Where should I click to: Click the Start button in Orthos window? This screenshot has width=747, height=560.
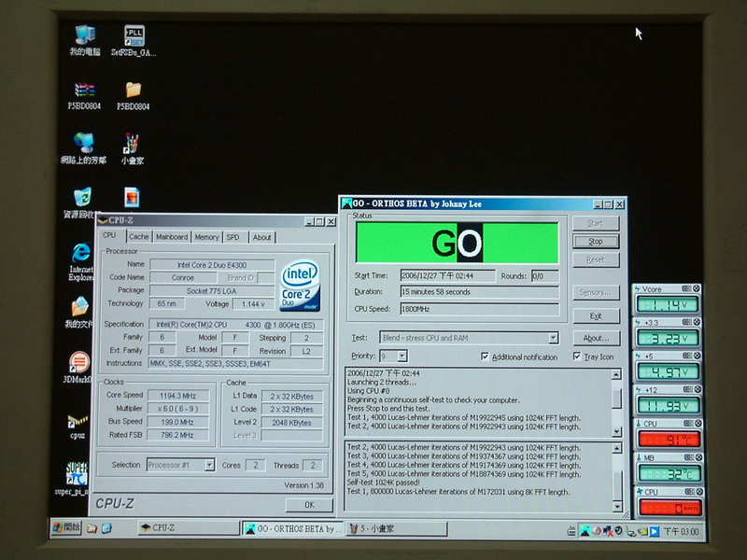tap(596, 223)
